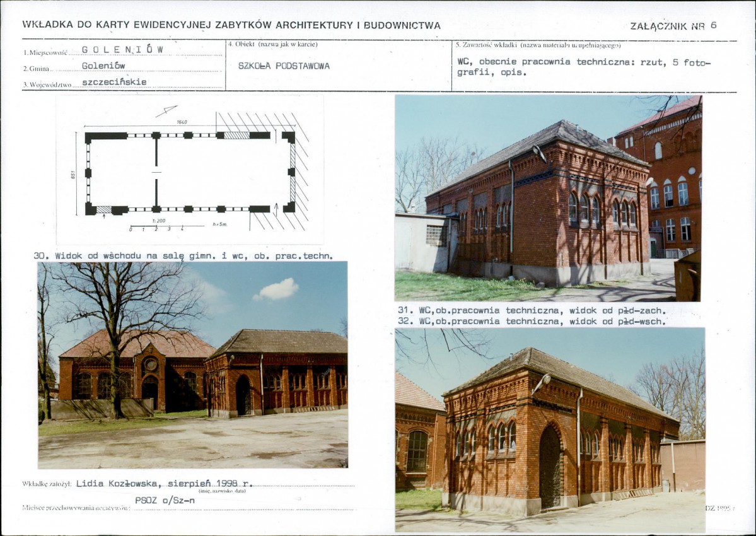Click the object name 'SZKOŁA PODSTAWOWA'

pyautogui.click(x=284, y=66)
